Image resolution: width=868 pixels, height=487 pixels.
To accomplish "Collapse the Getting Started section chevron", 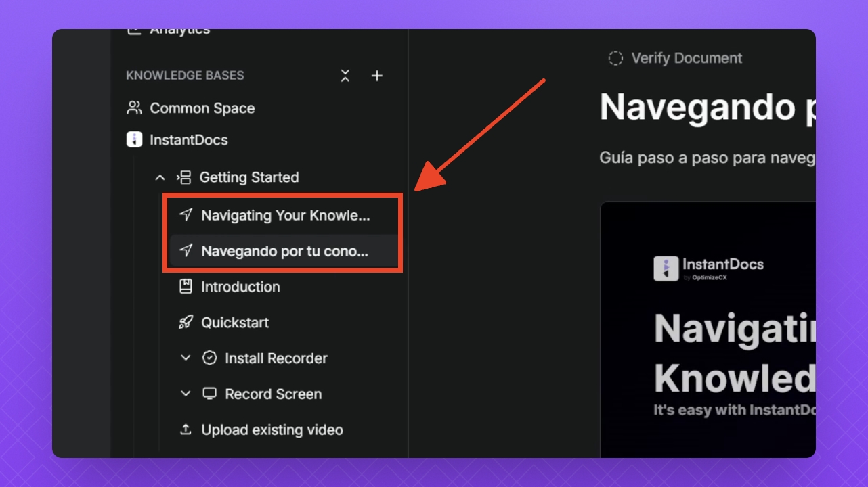I will (x=160, y=178).
